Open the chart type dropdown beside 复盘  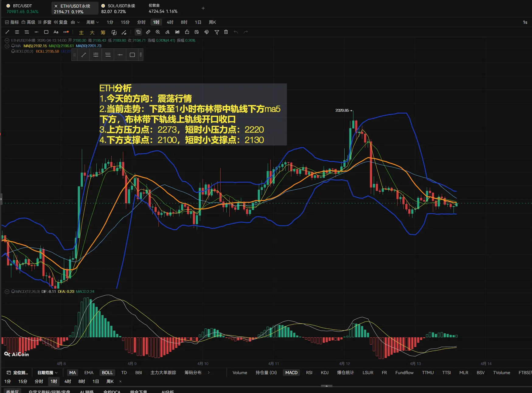[x=75, y=22]
